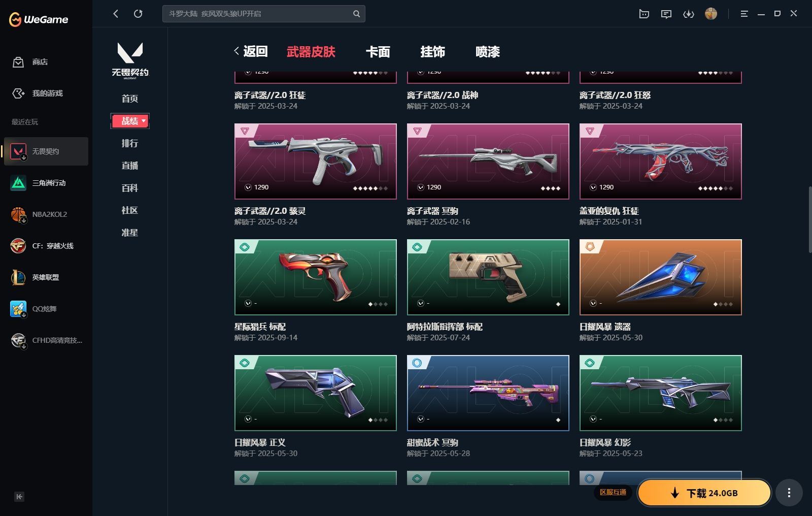The width and height of the screenshot is (812, 516).
Task: Open 我的游戏 game controller icon
Action: pos(18,93)
